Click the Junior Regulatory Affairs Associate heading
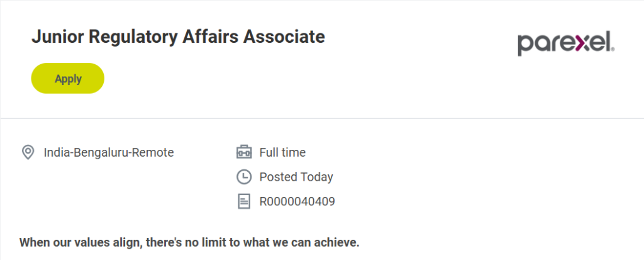The height and width of the screenshot is (260, 644). pyautogui.click(x=178, y=37)
